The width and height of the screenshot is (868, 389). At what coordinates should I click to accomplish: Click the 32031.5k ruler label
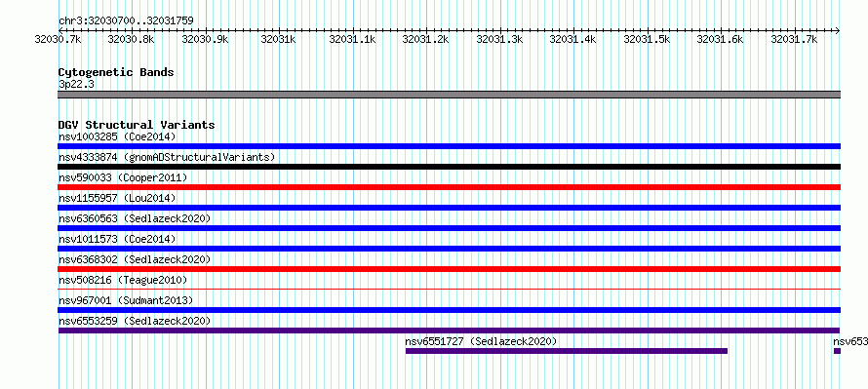pyautogui.click(x=648, y=39)
